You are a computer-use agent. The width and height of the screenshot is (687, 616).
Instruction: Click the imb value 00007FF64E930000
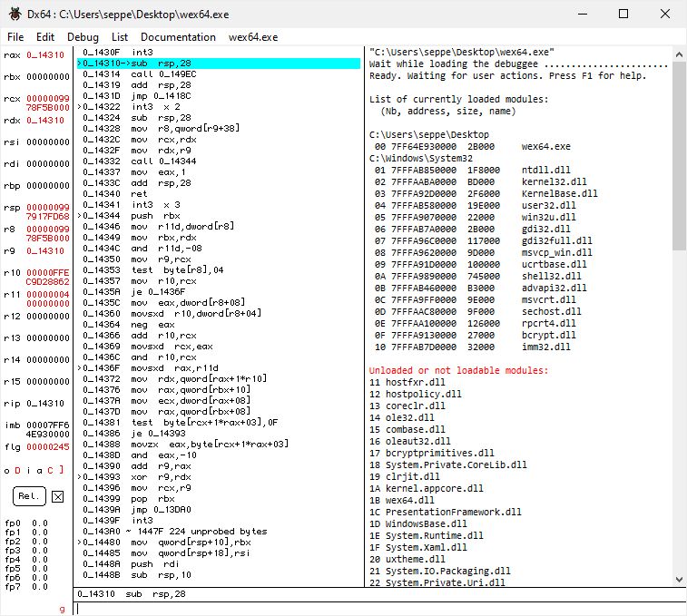pos(48,429)
